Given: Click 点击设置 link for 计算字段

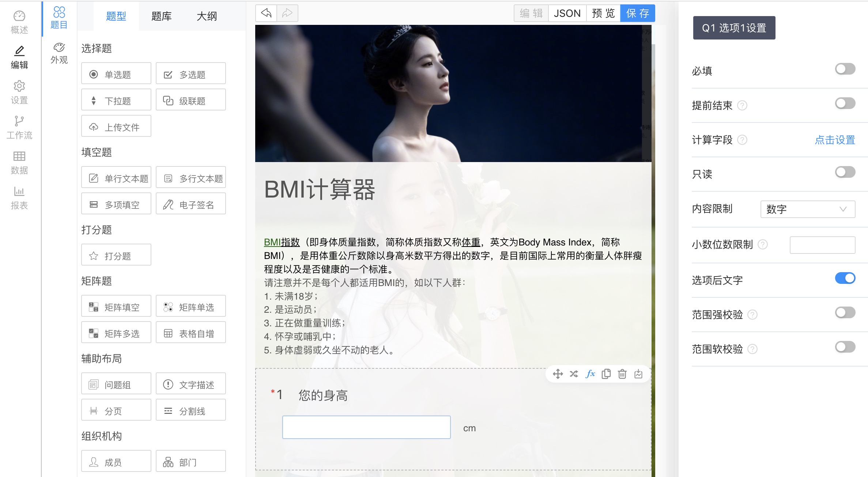Looking at the screenshot, I should 835,140.
